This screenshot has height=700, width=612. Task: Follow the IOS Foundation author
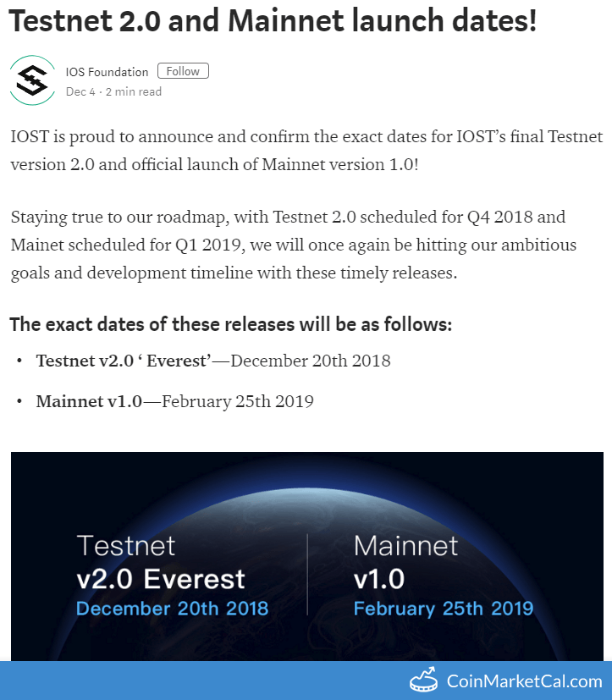click(x=183, y=71)
